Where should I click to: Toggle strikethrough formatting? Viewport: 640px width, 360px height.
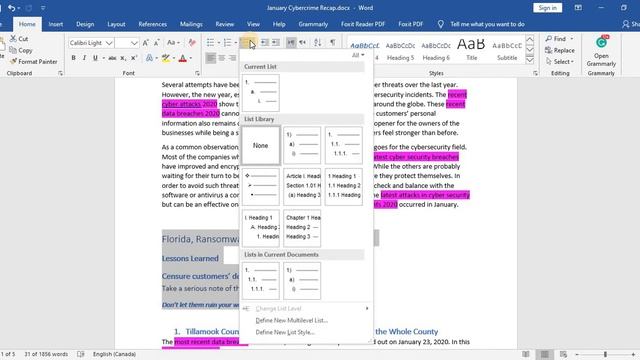tap(112, 58)
